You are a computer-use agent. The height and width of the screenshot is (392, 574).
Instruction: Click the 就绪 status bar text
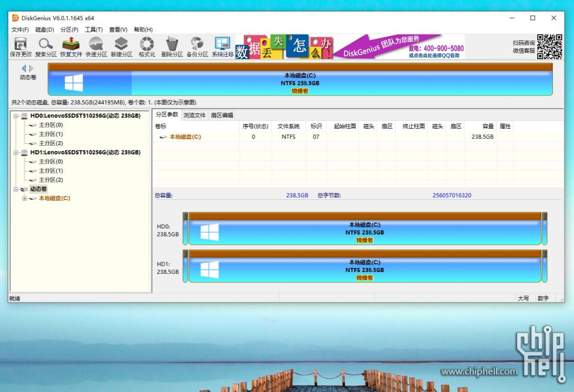pos(15,298)
